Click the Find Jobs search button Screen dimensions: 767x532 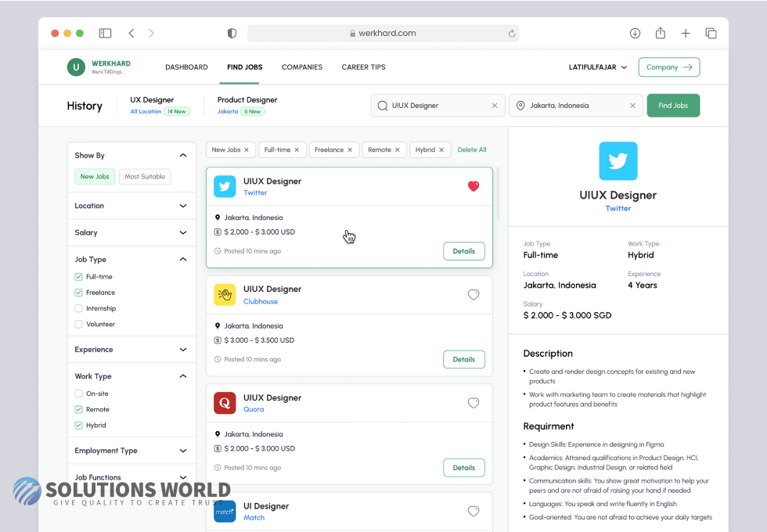tap(673, 106)
